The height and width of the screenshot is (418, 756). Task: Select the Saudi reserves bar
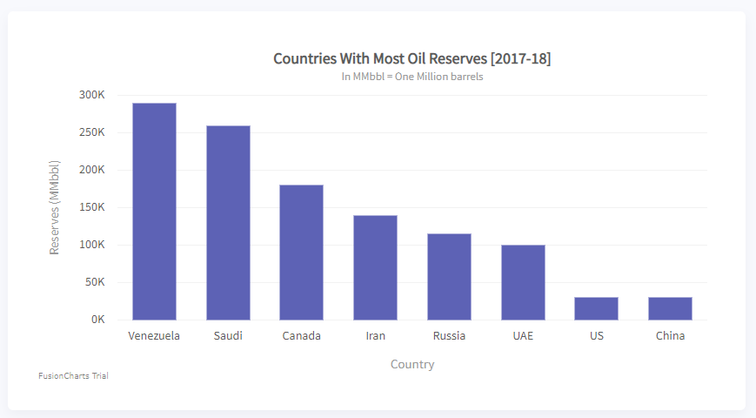(228, 222)
